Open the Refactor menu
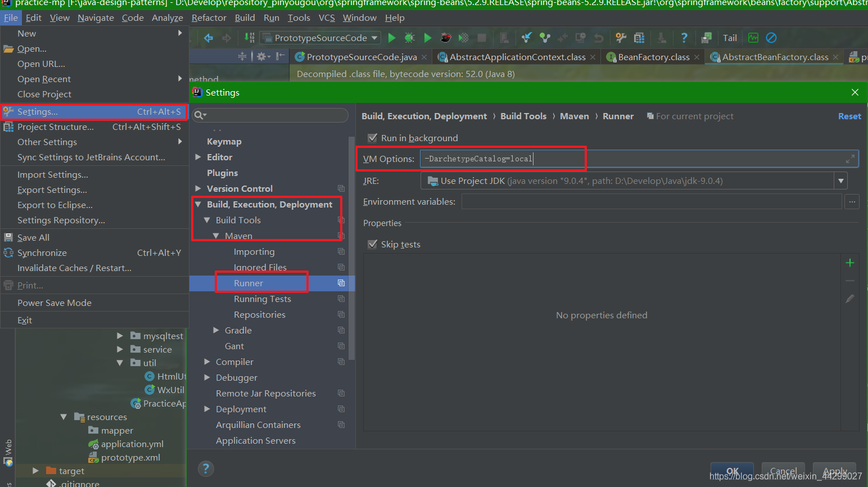 point(209,17)
